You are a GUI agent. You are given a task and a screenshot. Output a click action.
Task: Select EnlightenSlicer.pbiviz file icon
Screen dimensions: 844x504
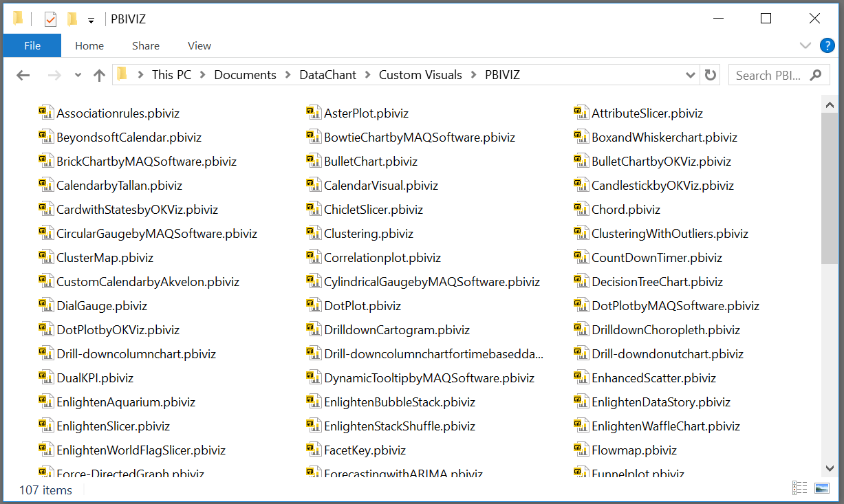click(46, 426)
